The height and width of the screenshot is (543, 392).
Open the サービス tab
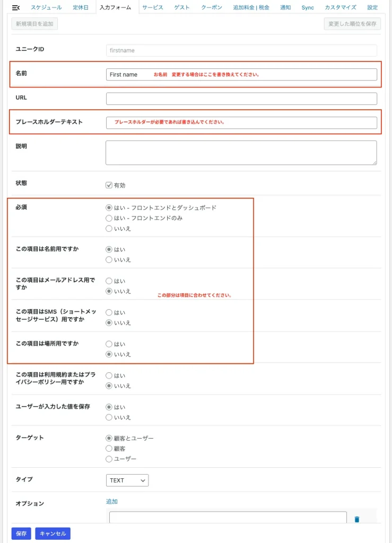pos(153,7)
